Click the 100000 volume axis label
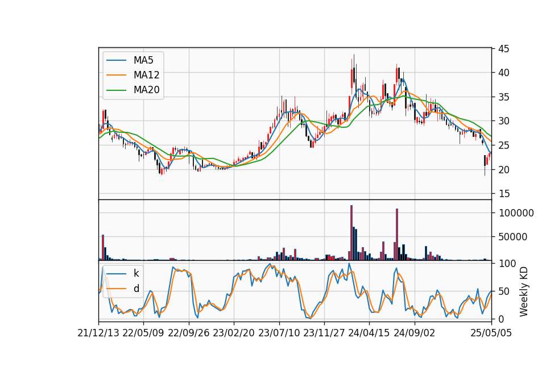The image size is (546, 392). click(x=516, y=213)
